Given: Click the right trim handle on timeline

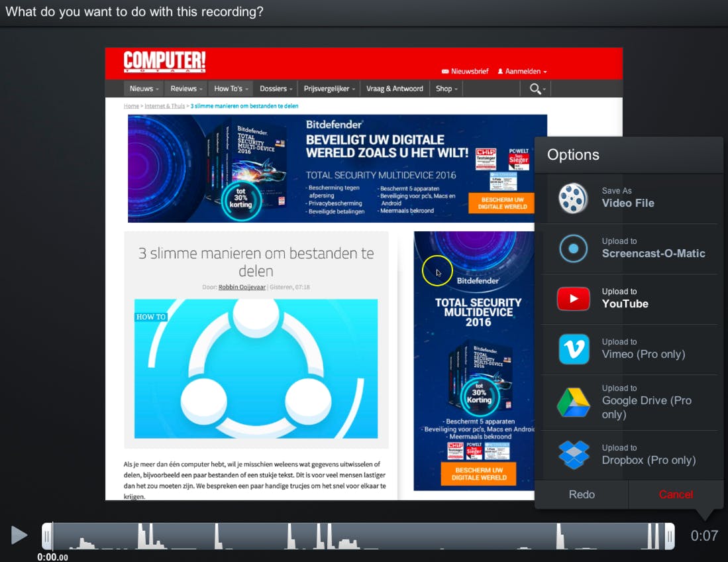Looking at the screenshot, I should [x=670, y=536].
